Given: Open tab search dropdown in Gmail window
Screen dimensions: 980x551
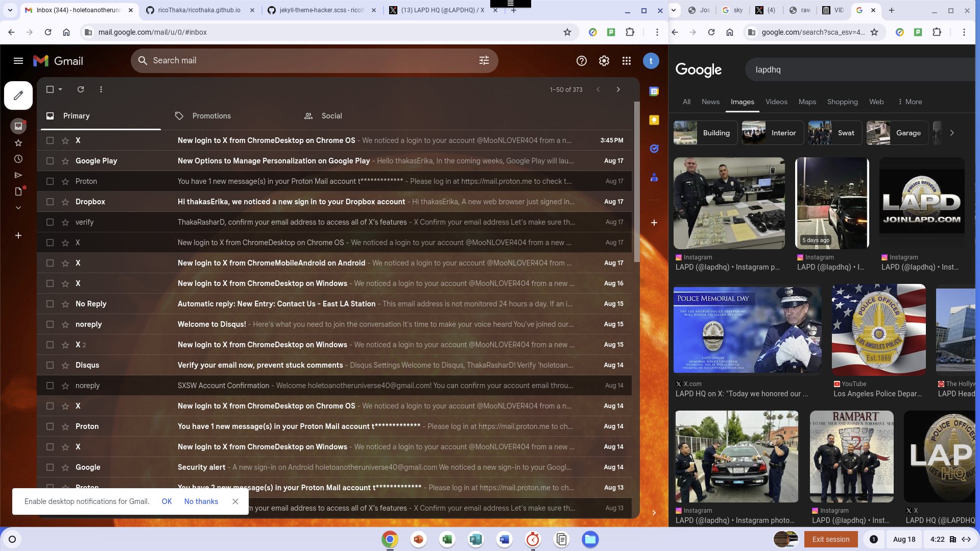Looking at the screenshot, I should coord(10,10).
